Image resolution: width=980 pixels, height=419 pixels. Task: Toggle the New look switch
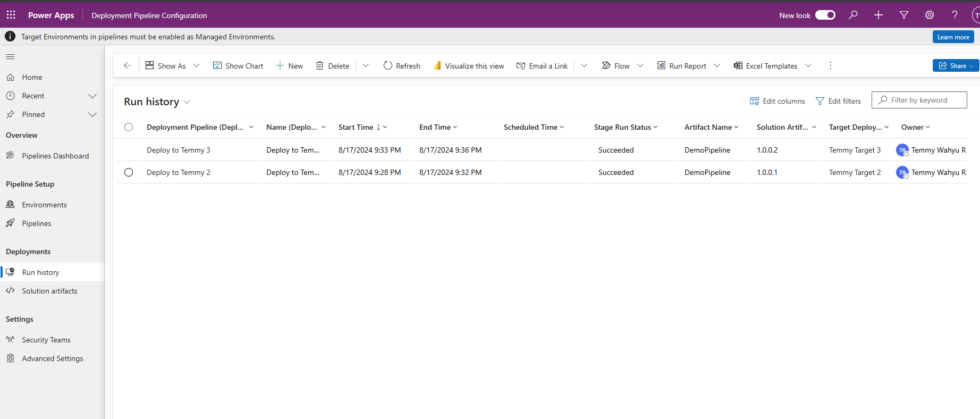[x=825, y=15]
